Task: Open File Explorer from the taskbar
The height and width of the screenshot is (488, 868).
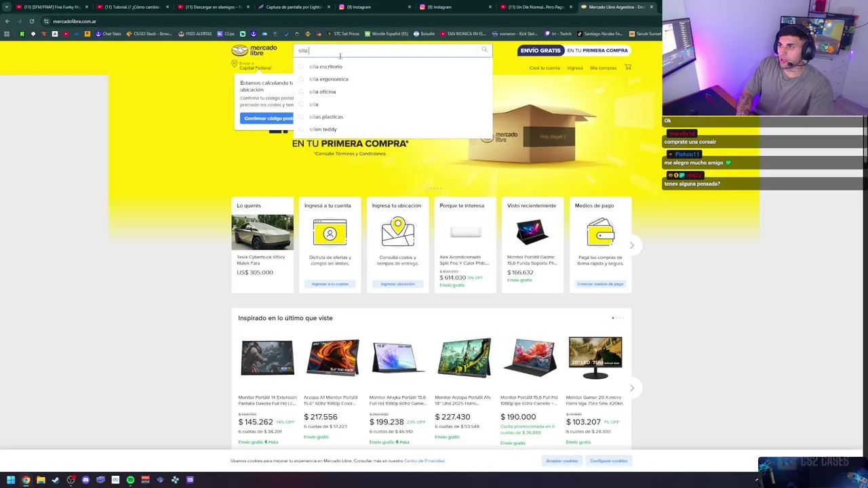Action: [41, 480]
